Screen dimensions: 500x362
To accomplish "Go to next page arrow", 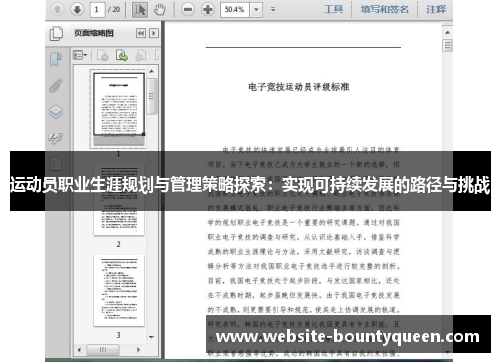I will (x=77, y=9).
